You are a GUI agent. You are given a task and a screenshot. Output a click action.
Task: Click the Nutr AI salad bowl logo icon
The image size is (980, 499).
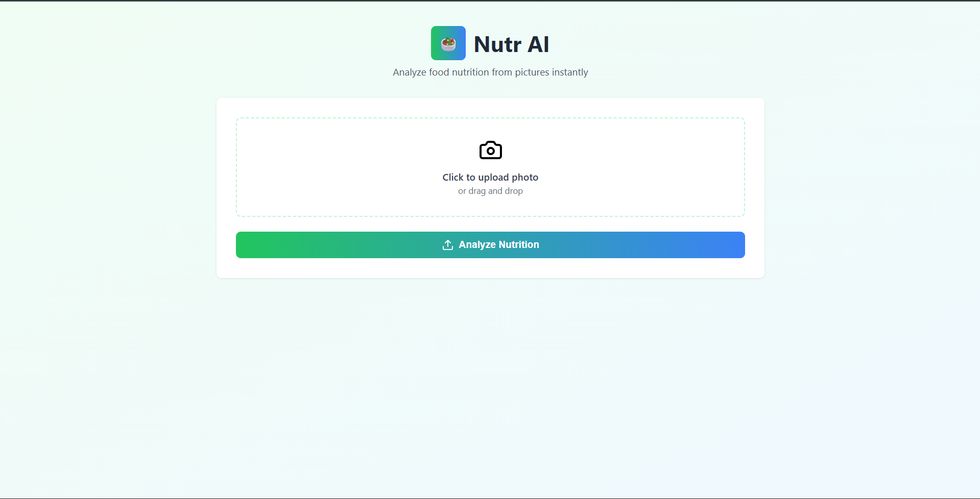[448, 43]
